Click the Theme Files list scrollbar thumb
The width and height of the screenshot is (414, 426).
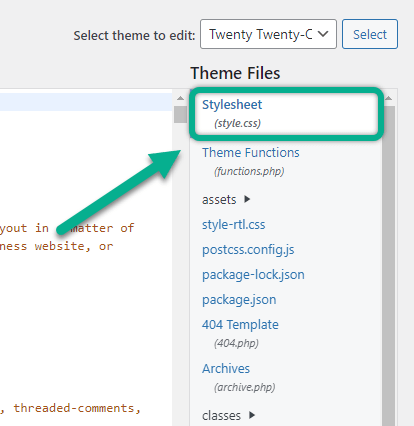coord(388,266)
